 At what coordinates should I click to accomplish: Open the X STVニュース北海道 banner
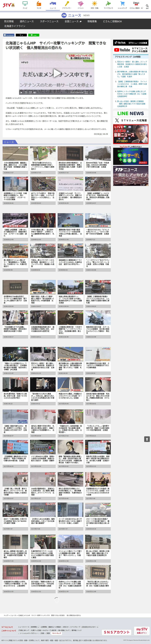tap(131, 120)
